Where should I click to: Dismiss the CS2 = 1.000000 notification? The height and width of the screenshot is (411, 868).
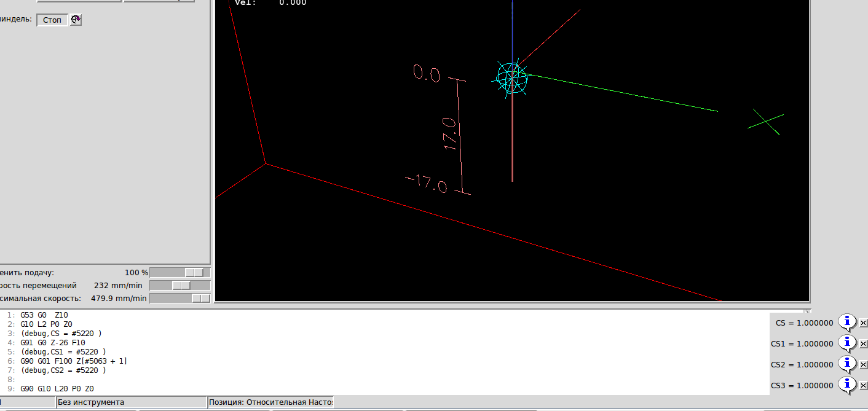pyautogui.click(x=863, y=365)
